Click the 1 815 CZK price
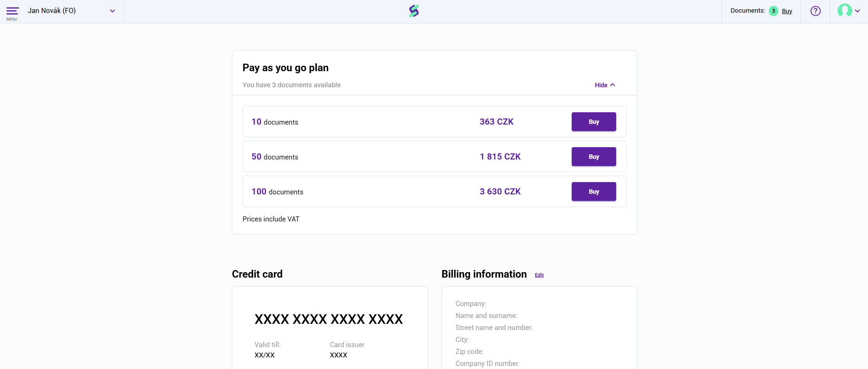Image resolution: width=868 pixels, height=369 pixels. 500,156
